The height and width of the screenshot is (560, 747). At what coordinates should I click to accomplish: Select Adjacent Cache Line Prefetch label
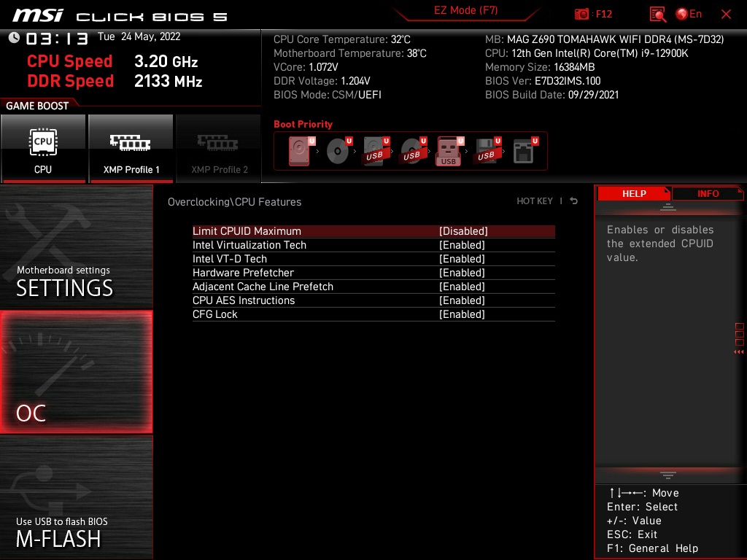pos(263,286)
